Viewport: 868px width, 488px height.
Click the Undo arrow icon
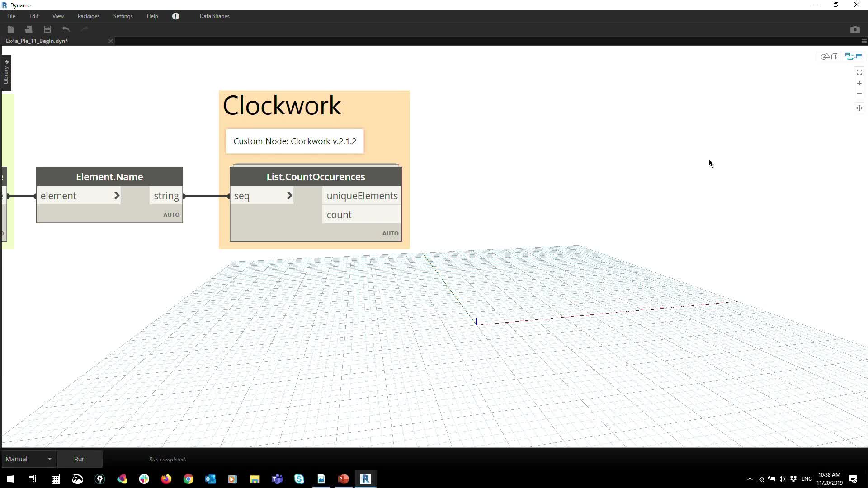66,29
